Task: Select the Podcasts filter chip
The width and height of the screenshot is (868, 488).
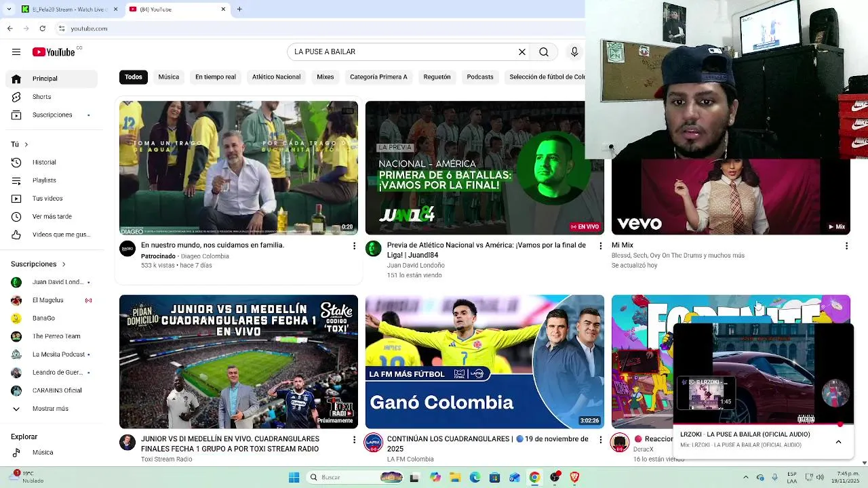Action: point(480,77)
